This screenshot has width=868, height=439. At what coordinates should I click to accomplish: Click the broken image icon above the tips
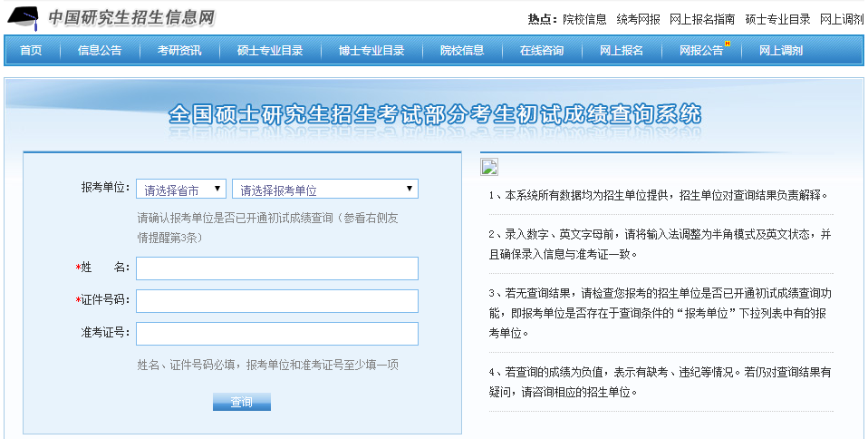(489, 167)
